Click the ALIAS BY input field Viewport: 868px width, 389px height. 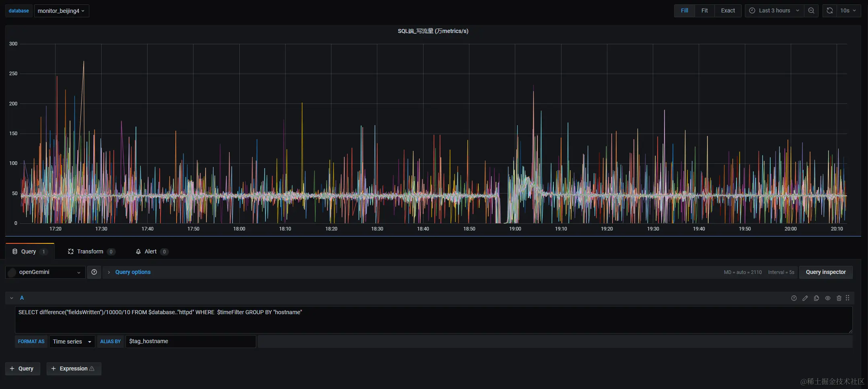(191, 341)
